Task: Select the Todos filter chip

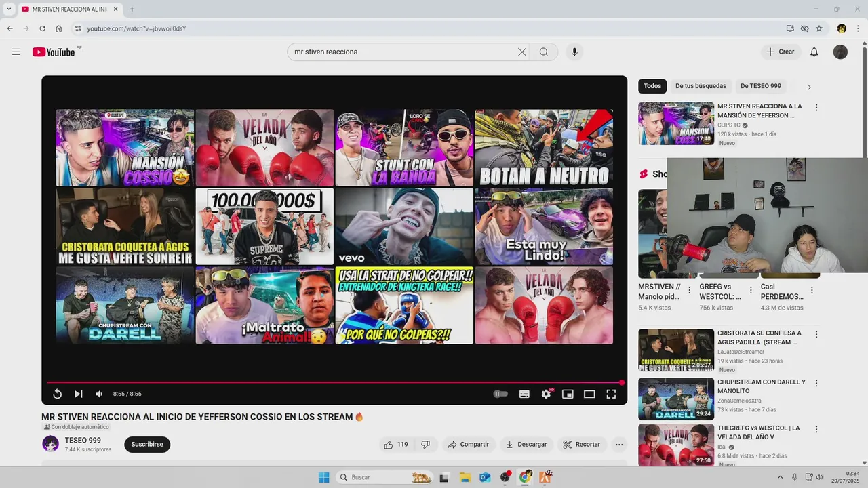Action: click(652, 86)
